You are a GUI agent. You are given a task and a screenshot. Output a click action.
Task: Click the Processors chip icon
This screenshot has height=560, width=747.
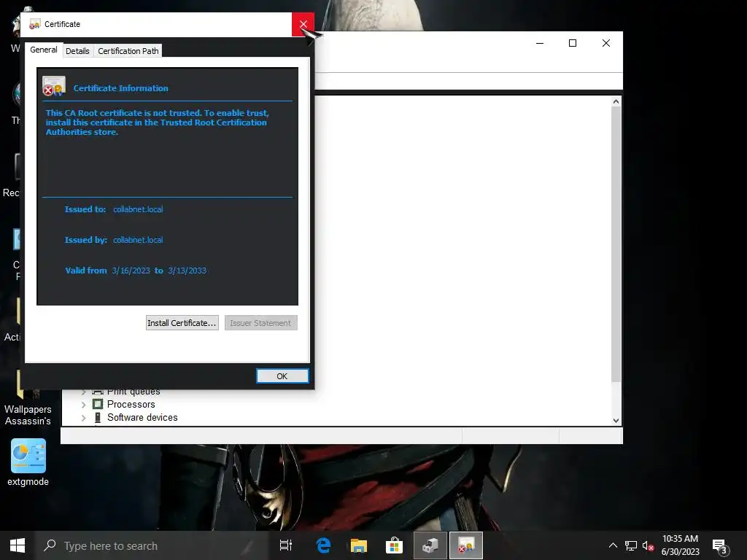tap(98, 404)
